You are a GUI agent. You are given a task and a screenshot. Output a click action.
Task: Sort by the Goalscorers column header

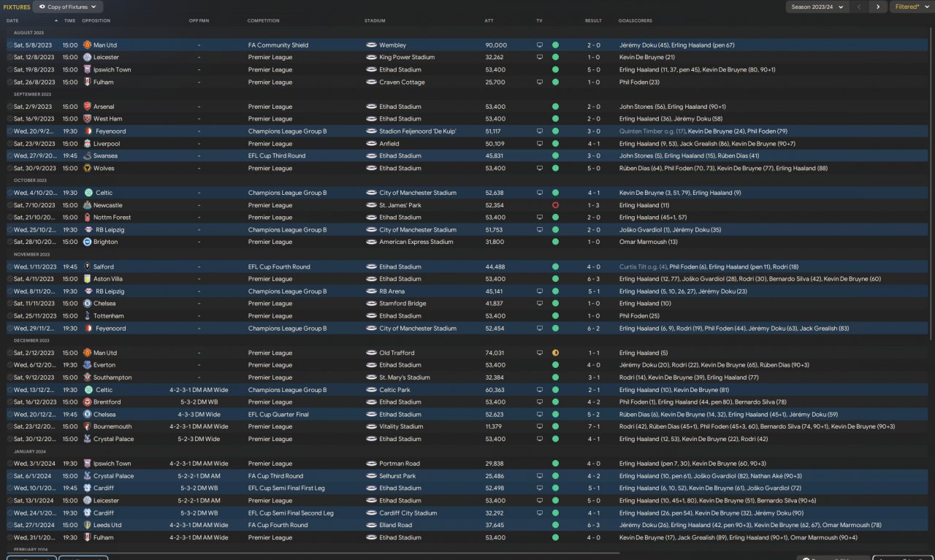click(636, 20)
